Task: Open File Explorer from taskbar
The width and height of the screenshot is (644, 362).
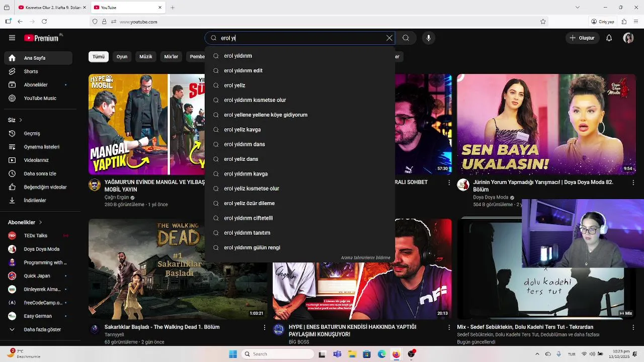Action: pyautogui.click(x=352, y=354)
